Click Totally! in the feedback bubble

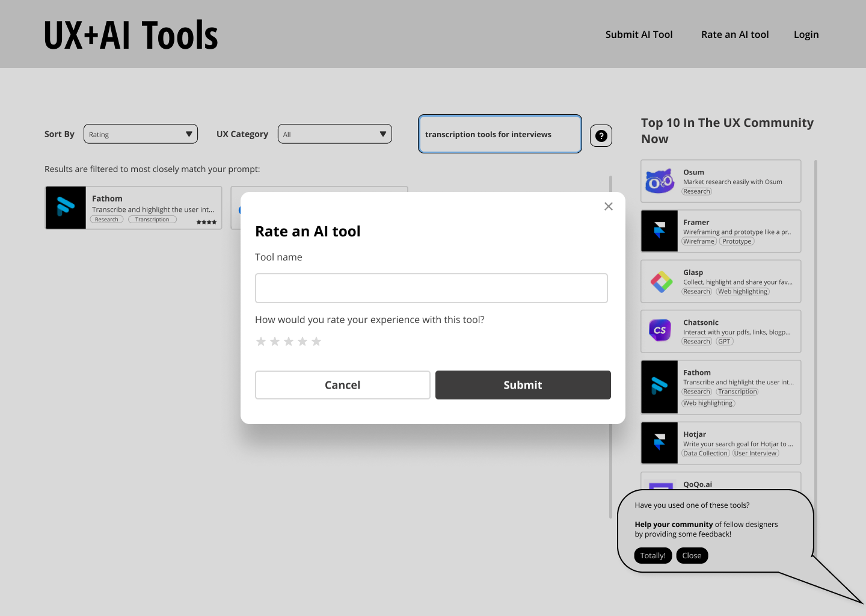pyautogui.click(x=653, y=555)
